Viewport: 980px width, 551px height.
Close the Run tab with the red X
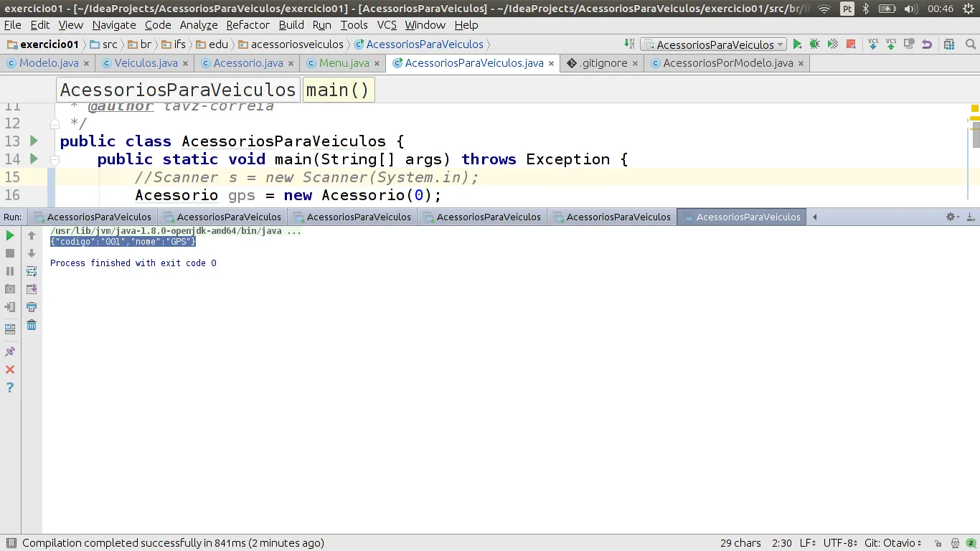pyautogui.click(x=10, y=369)
